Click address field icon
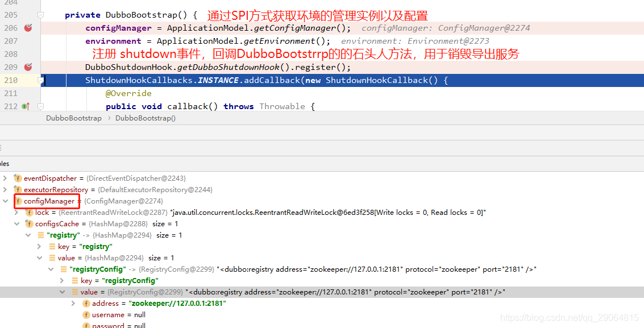 86,304
